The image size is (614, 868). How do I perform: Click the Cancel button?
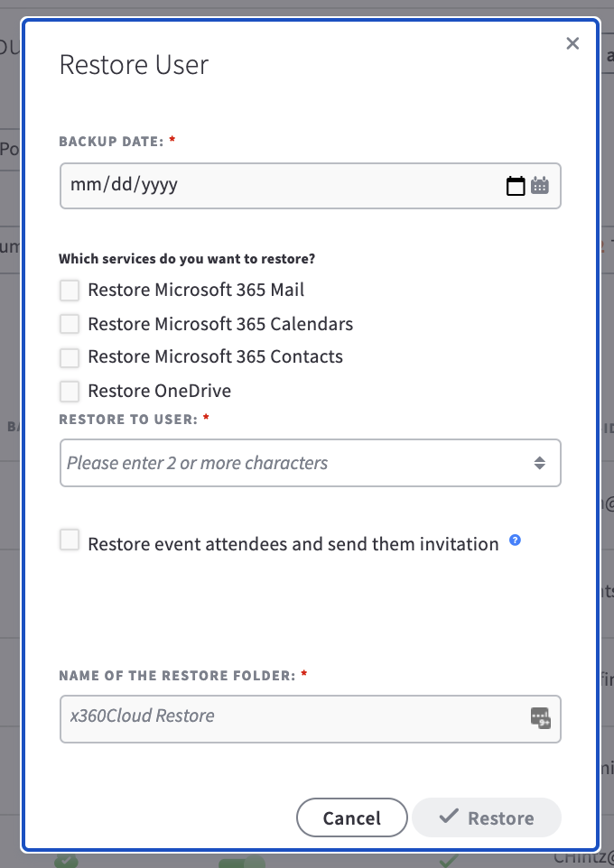[351, 817]
